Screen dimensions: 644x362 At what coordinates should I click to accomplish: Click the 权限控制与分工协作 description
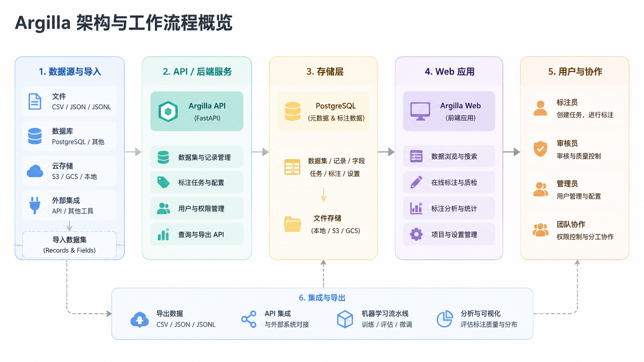click(585, 237)
